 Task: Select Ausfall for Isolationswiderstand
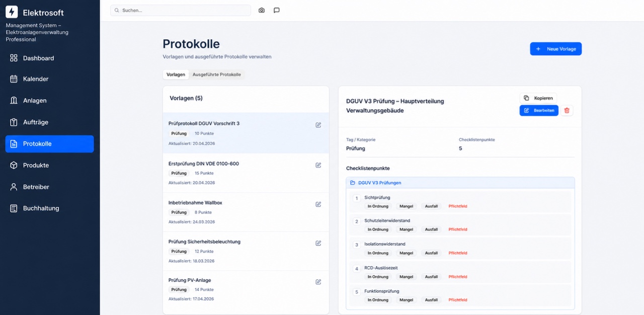click(431, 253)
